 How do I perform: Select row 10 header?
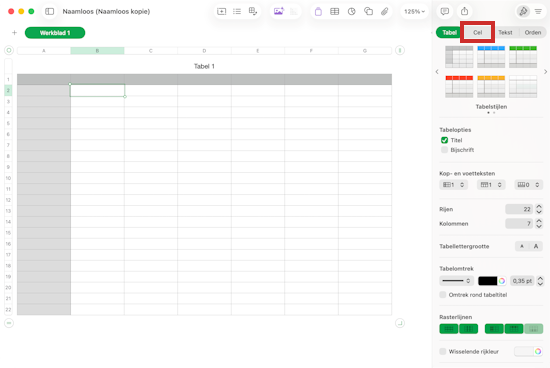coord(8,178)
